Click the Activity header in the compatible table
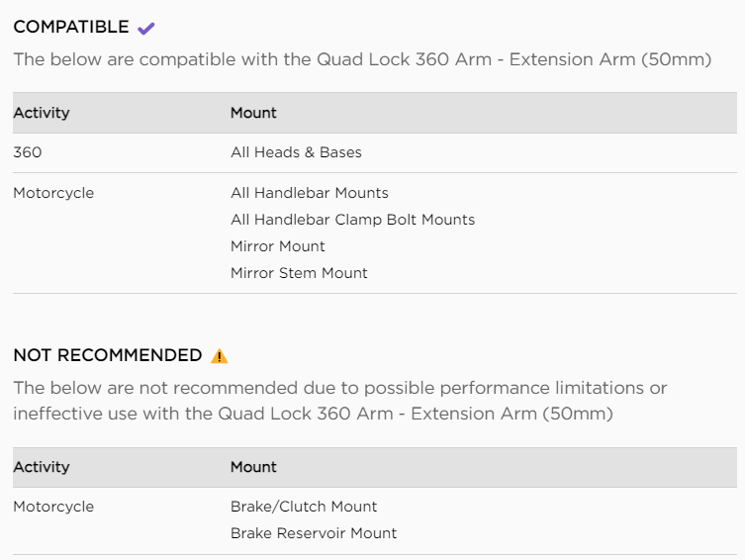745x560 pixels. pyautogui.click(x=42, y=113)
